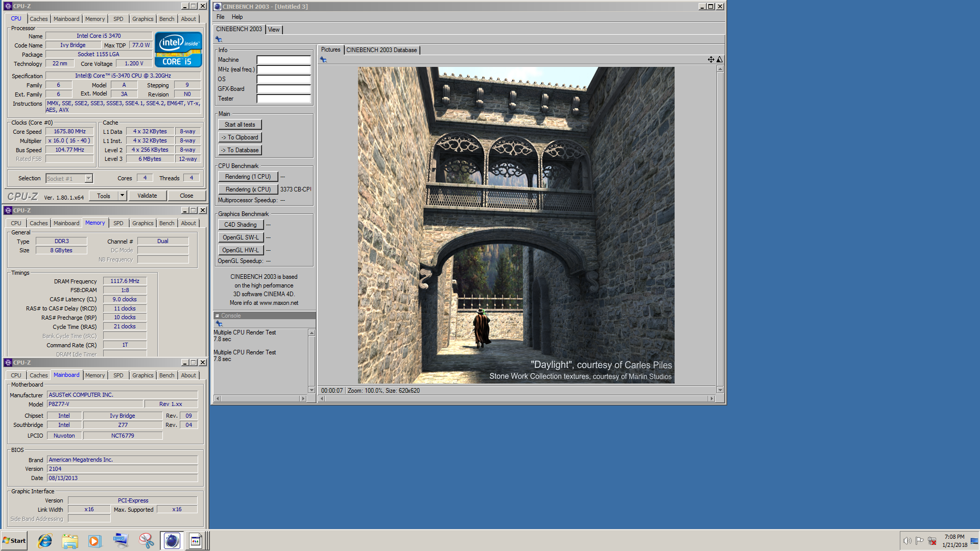980x551 pixels.
Task: Click the Tester info field
Action: [x=283, y=99]
